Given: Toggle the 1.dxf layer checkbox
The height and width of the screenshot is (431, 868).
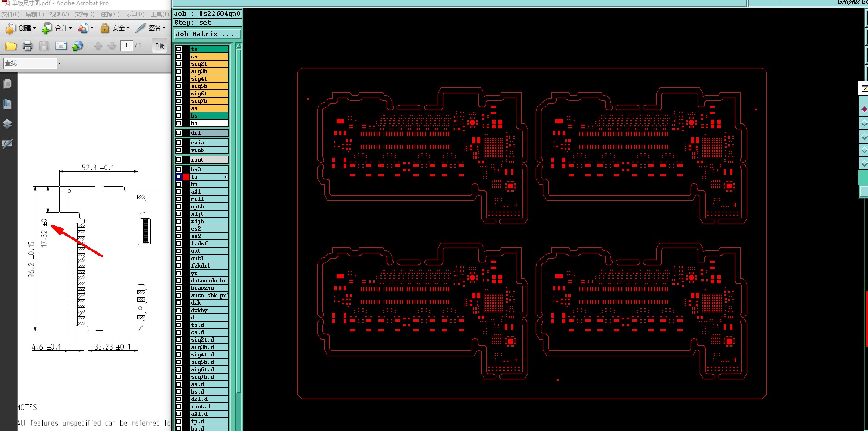Looking at the screenshot, I should tap(179, 244).
